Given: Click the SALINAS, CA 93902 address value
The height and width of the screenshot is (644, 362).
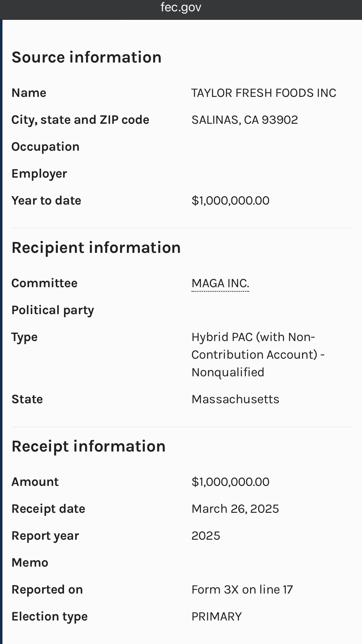Looking at the screenshot, I should [x=245, y=120].
